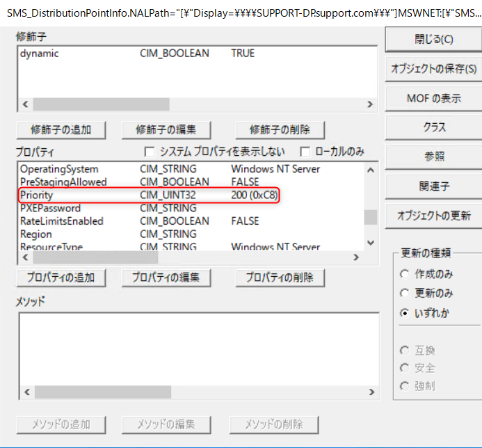Viewport: 482px width, 448px height.
Task: Select the PreStagingAllowed property row
Action: [191, 182]
